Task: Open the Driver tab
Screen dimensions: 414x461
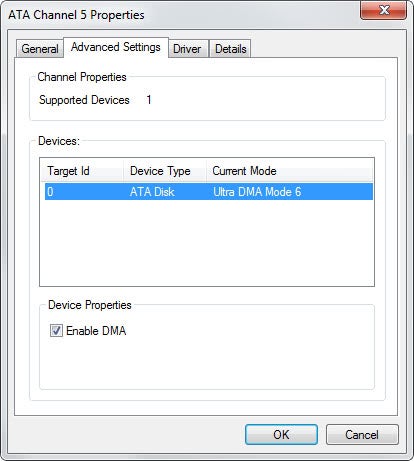Action: (188, 49)
